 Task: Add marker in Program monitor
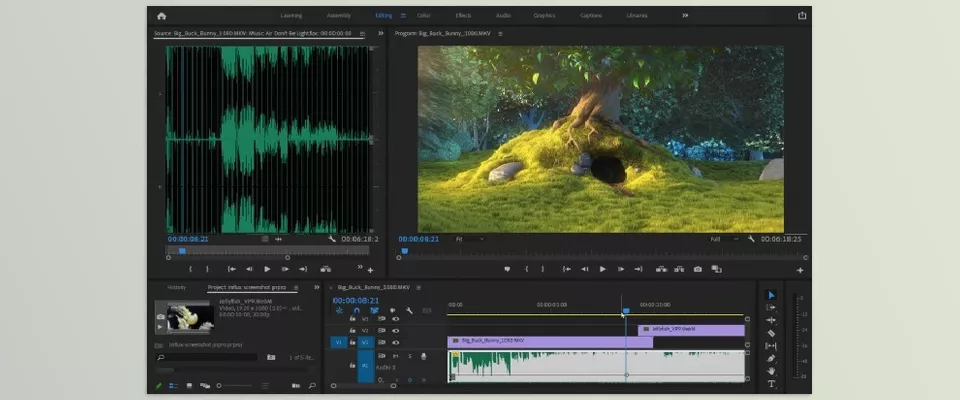507,269
